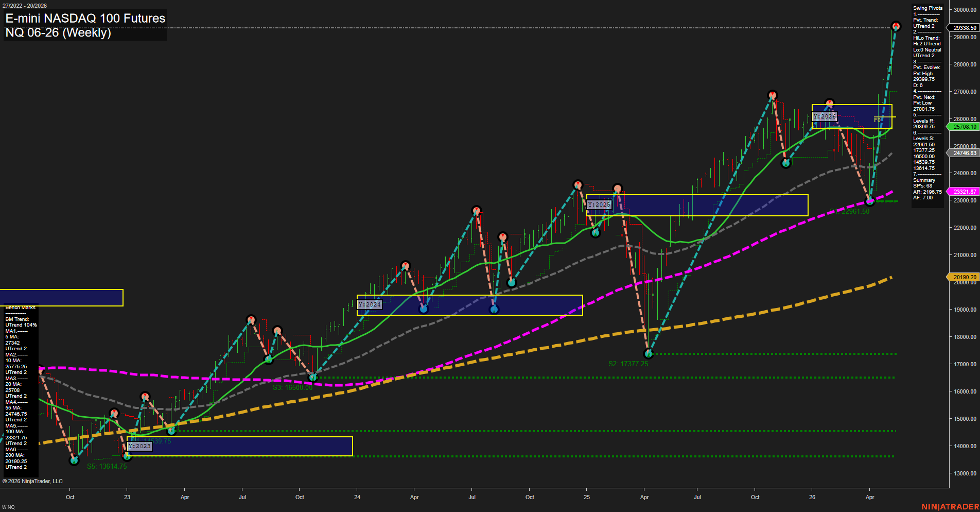The width and height of the screenshot is (980, 512).
Task: Click the swing high pivot marker at 29338.50
Action: (896, 26)
